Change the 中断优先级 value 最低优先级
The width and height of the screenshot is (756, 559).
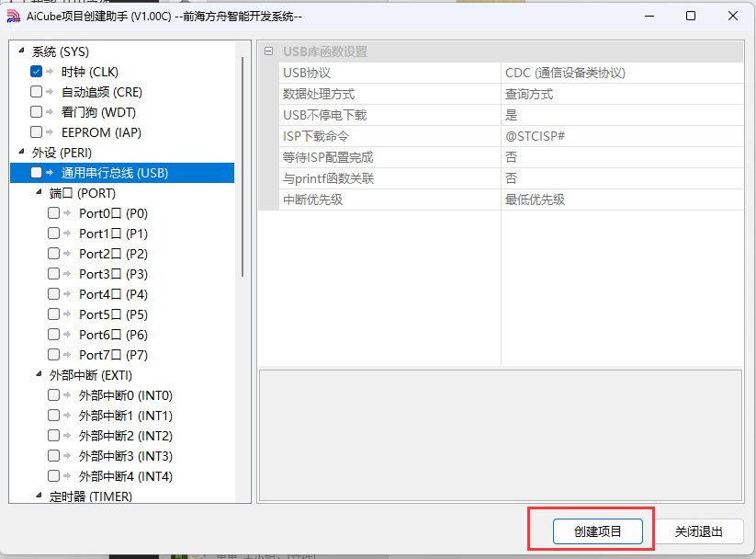pos(622,200)
